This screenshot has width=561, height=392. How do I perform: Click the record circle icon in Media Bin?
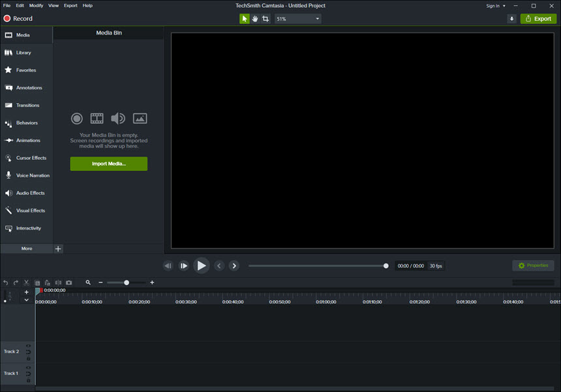pyautogui.click(x=76, y=119)
